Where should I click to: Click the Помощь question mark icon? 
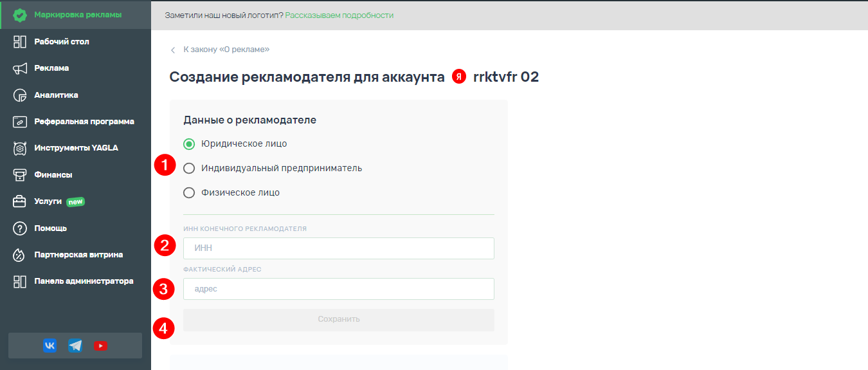[x=20, y=228]
